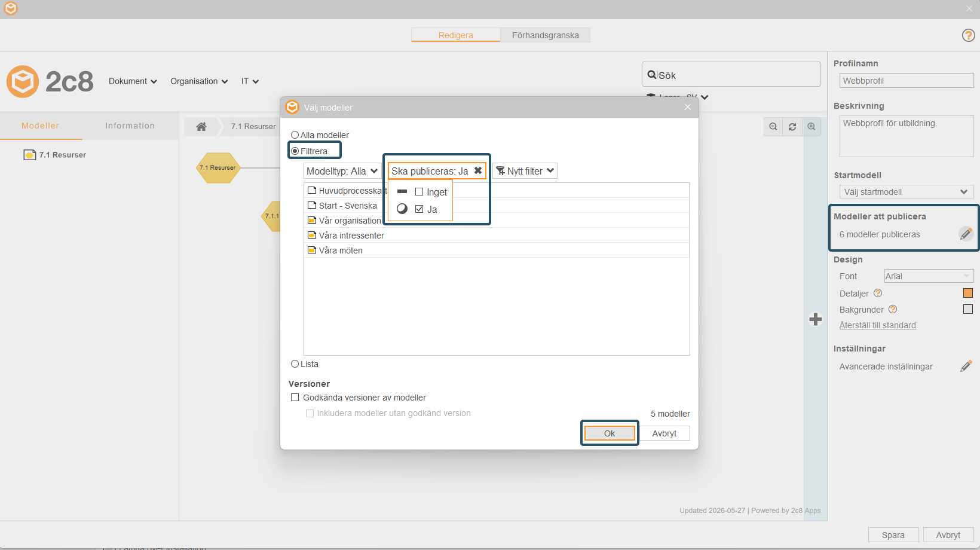
Task: Open the Dokument menu
Action: [133, 81]
